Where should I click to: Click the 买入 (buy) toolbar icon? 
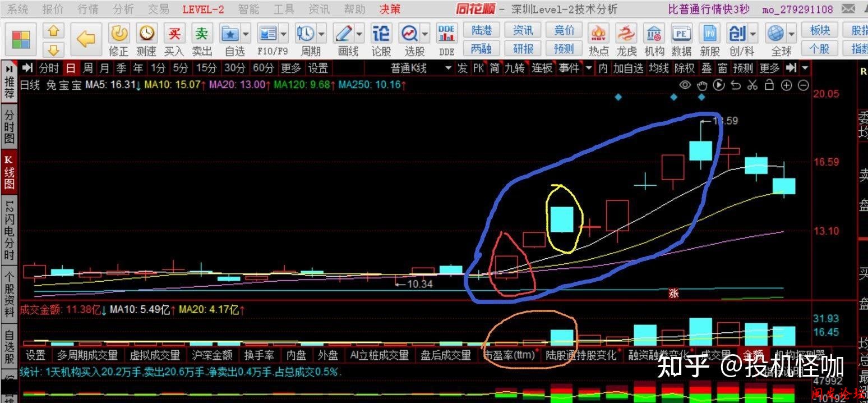[174, 35]
